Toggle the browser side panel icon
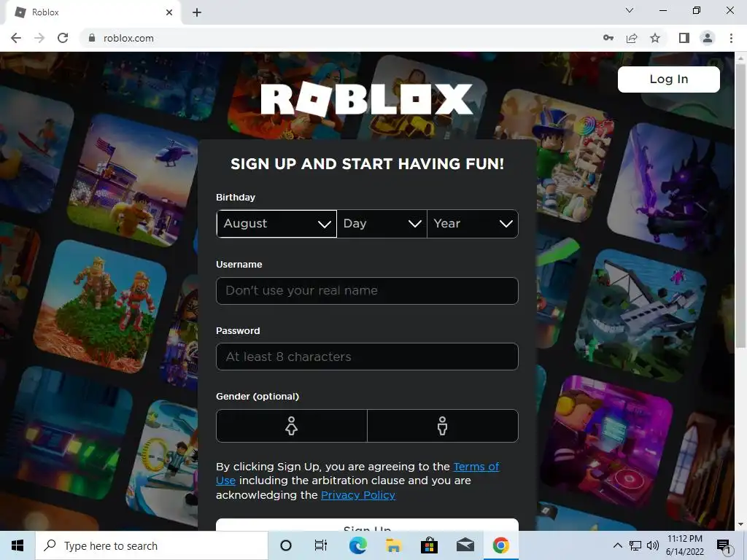This screenshot has width=747, height=560. [x=684, y=38]
